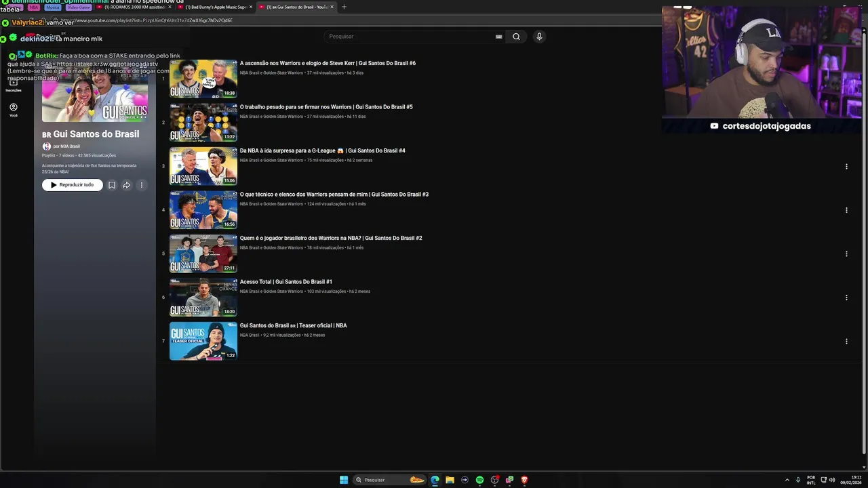Open a new browser tab
Viewport: 868px width, 488px height.
coord(344,7)
